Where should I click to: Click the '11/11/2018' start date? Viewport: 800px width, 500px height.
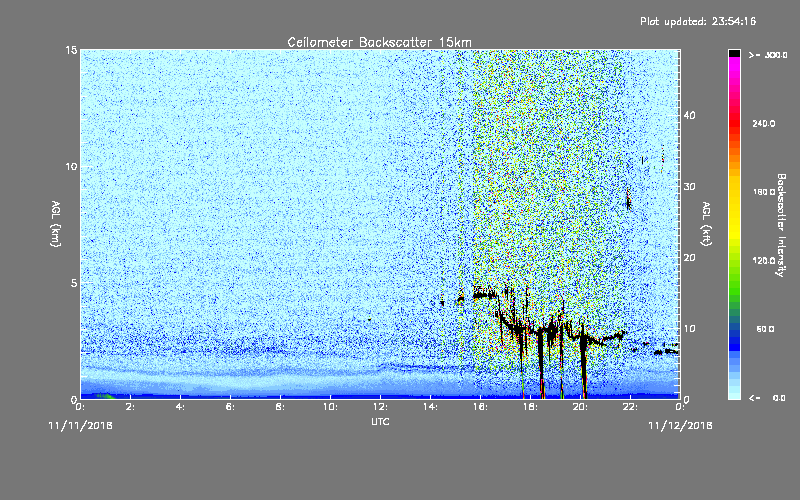tap(80, 426)
